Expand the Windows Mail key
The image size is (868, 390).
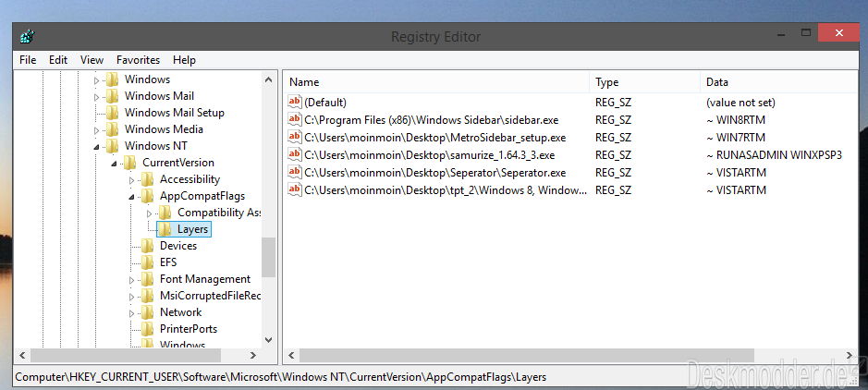coord(97,97)
